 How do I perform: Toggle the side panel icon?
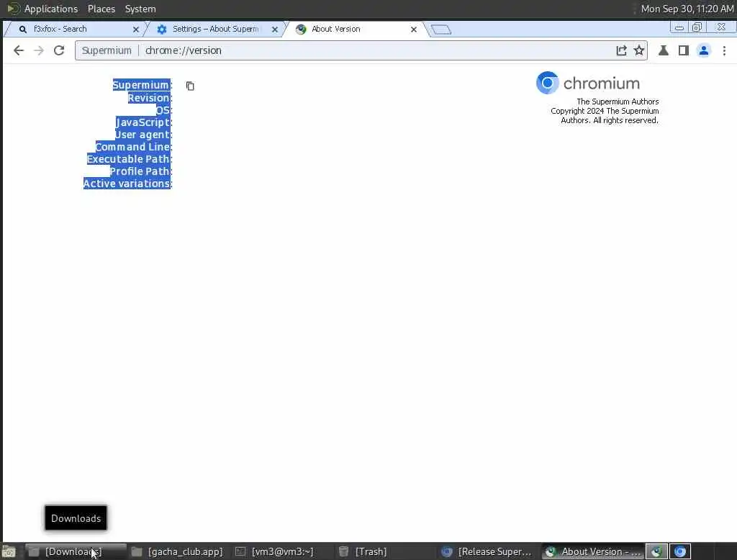pyautogui.click(x=684, y=50)
